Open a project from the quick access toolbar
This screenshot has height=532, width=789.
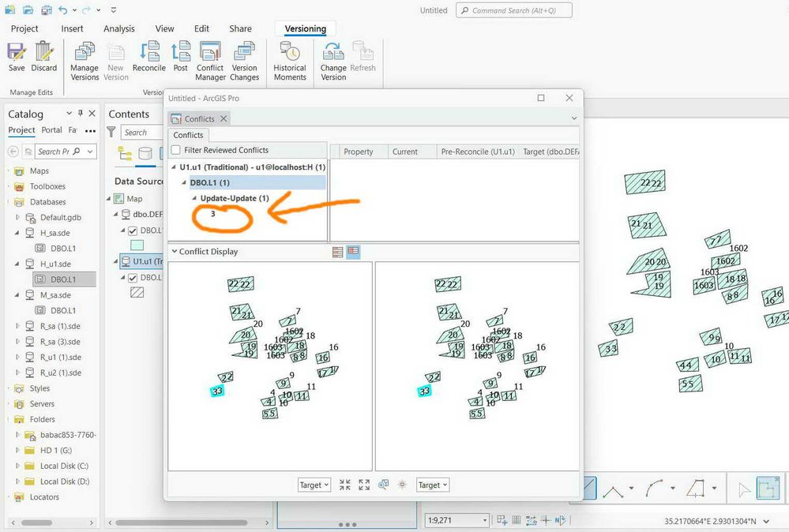28,10
